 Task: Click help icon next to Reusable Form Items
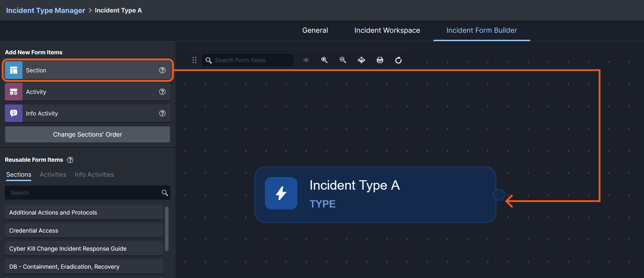pyautogui.click(x=70, y=160)
